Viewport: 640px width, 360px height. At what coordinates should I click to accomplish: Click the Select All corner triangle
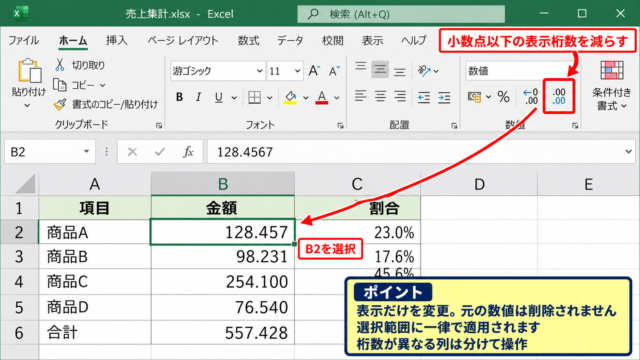(x=25, y=184)
